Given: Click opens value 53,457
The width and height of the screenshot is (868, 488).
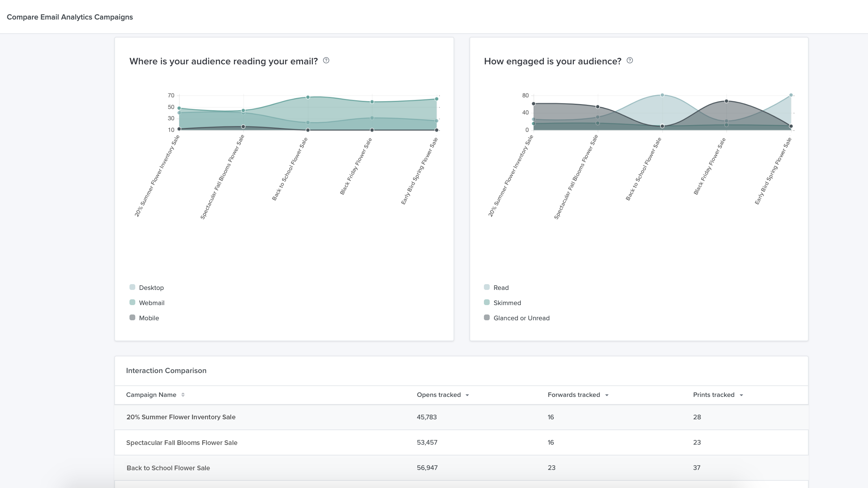Looking at the screenshot, I should (x=427, y=442).
